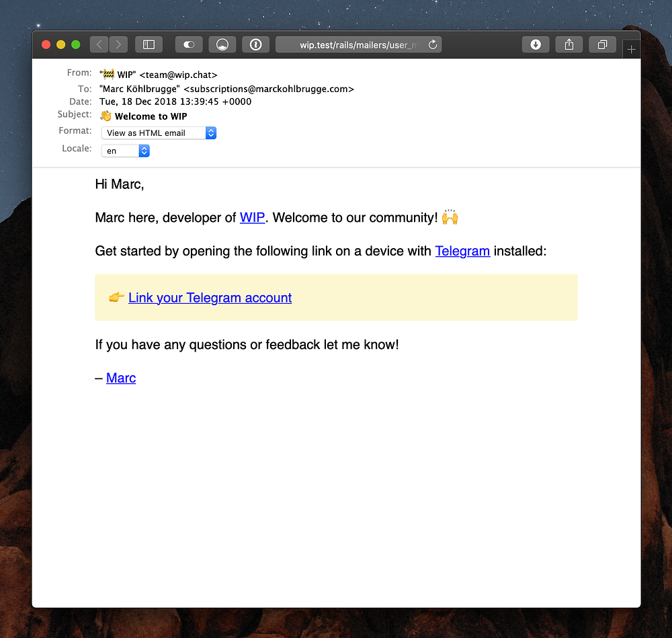This screenshot has height=638, width=672.
Task: Click recipient subscriptions@marckohlbrugge.com
Action: coord(269,89)
